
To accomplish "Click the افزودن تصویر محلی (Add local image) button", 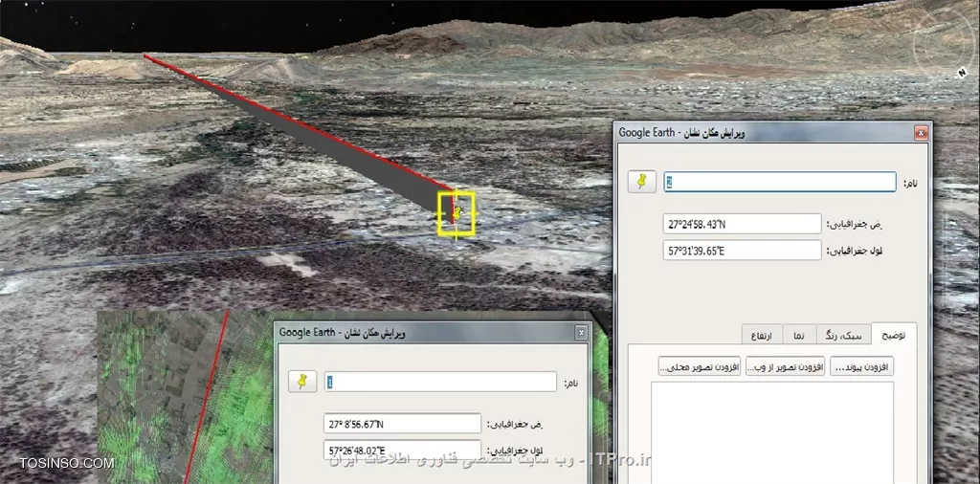I will (700, 366).
